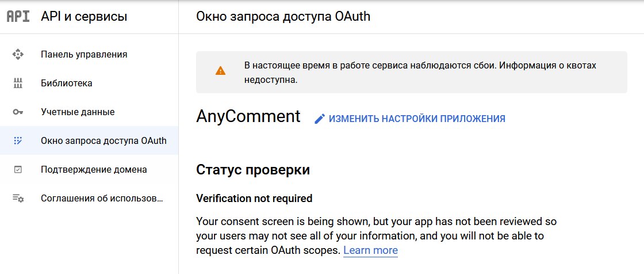Click the pencil edit icon beside AnyComment
Image resolution: width=644 pixels, height=274 pixels.
(320, 119)
